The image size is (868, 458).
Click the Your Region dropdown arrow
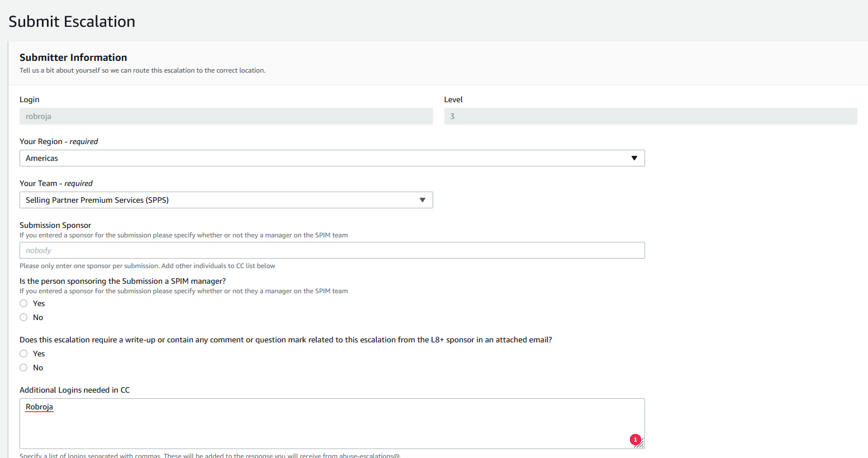[x=634, y=158]
